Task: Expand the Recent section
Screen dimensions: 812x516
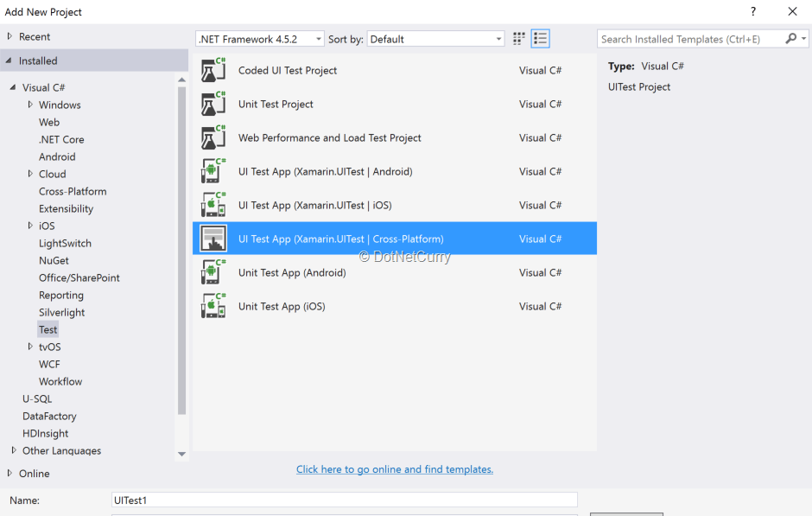Action: (x=10, y=36)
